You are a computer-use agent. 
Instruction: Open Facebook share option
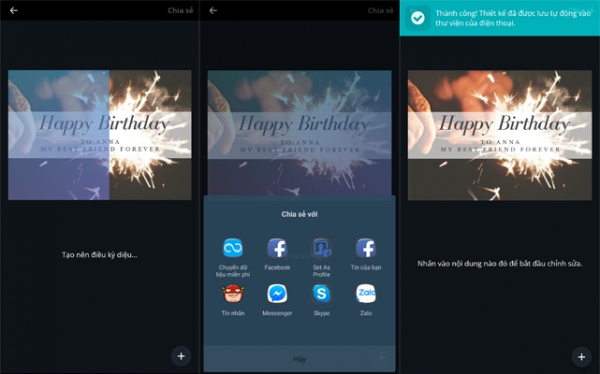(x=277, y=248)
